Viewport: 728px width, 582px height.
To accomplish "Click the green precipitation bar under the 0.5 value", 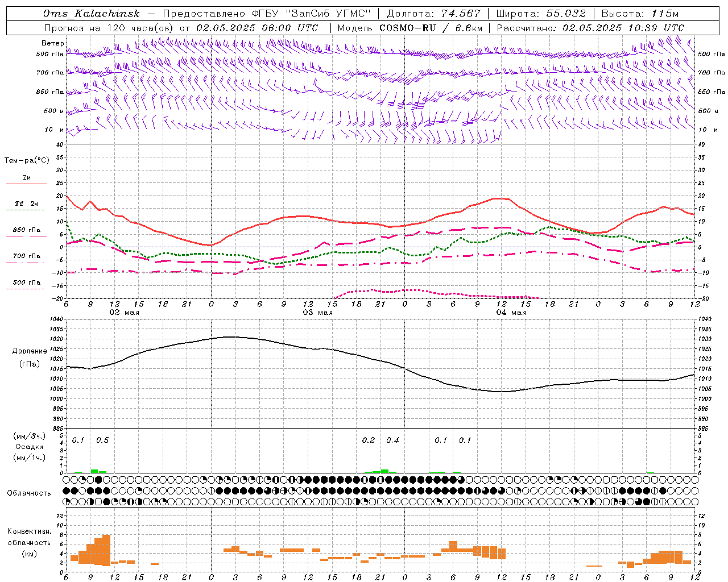I will pyautogui.click(x=94, y=471).
